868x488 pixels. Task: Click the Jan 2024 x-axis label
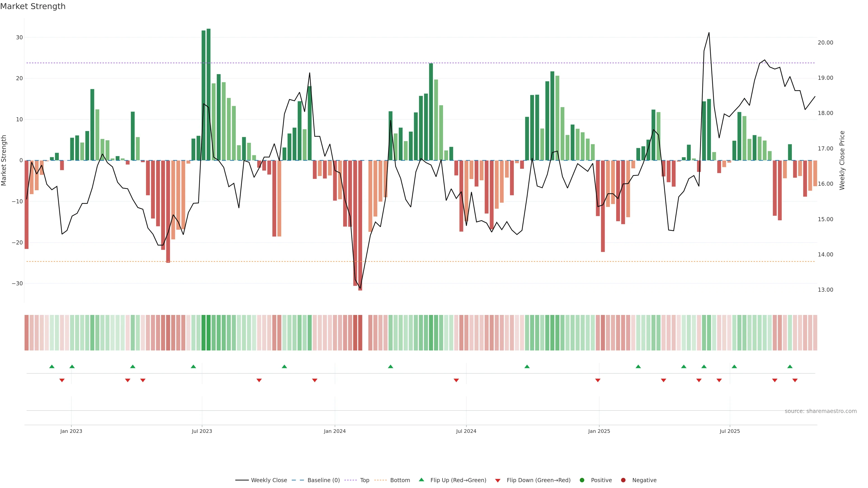(335, 431)
